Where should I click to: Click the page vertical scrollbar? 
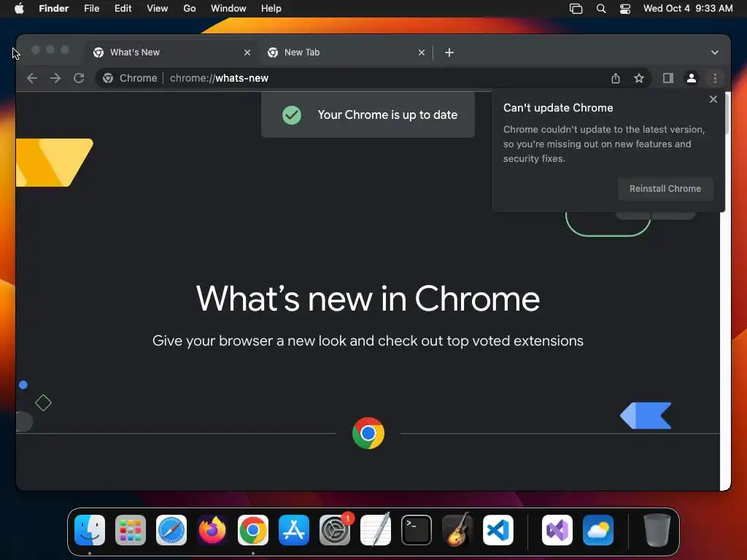click(x=726, y=114)
